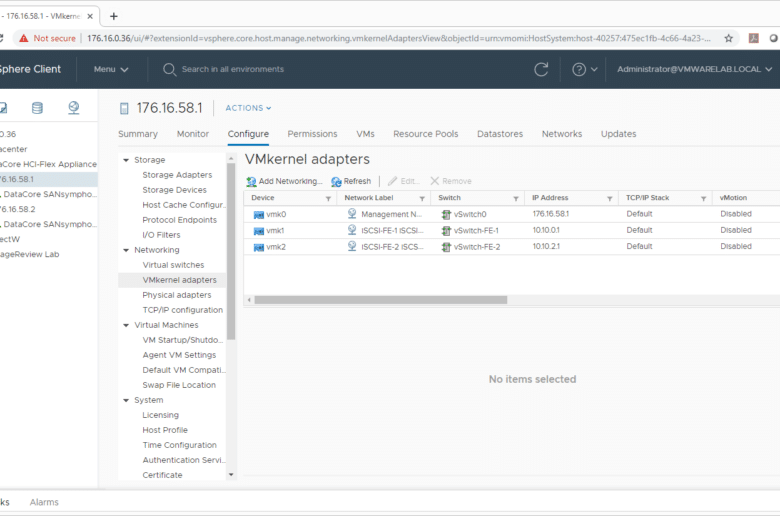The height and width of the screenshot is (516, 780).
Task: Click the Edit adapter button
Action: click(x=404, y=181)
